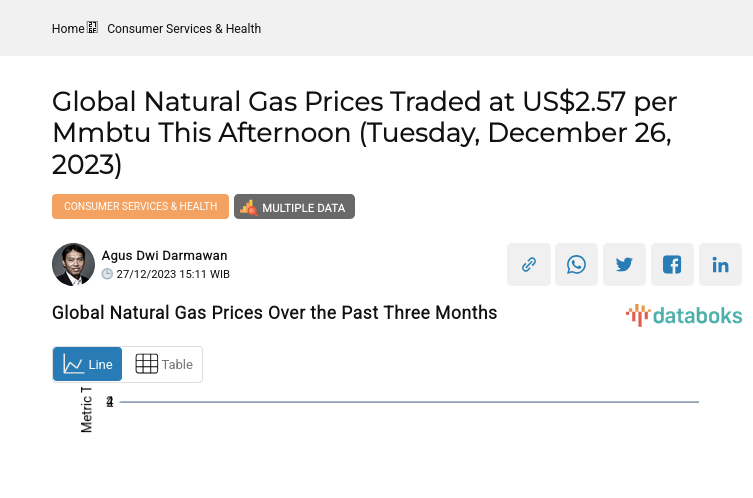Go to the Home breadcrumb
The height and width of the screenshot is (498, 753).
pyautogui.click(x=68, y=29)
